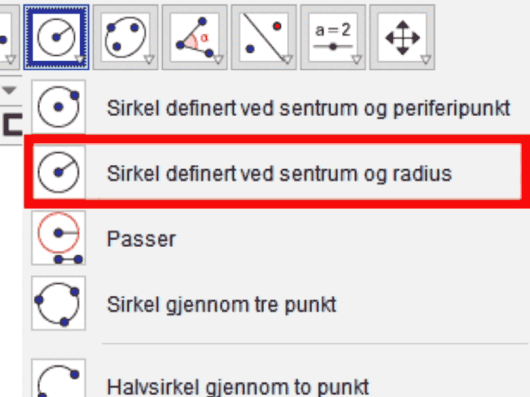Viewport: 530px width, 397px height.
Task: Click the semicircle through two points icon
Action: point(58,378)
